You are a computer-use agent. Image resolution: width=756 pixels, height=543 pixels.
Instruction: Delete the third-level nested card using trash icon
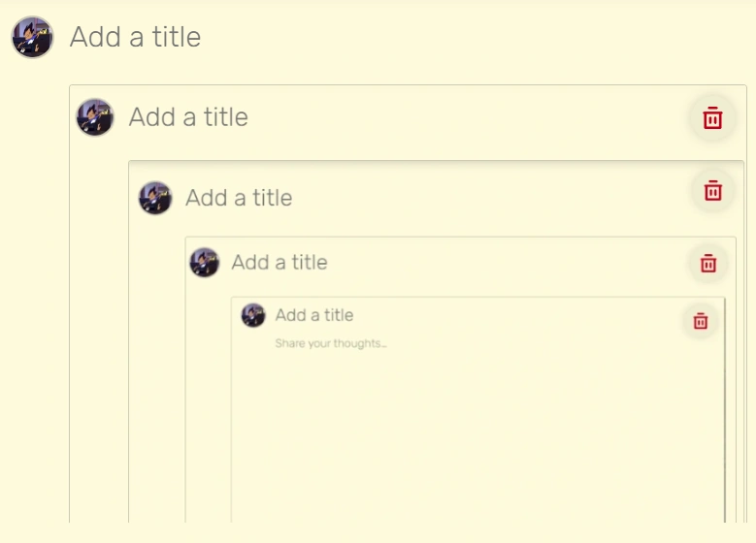click(x=708, y=263)
